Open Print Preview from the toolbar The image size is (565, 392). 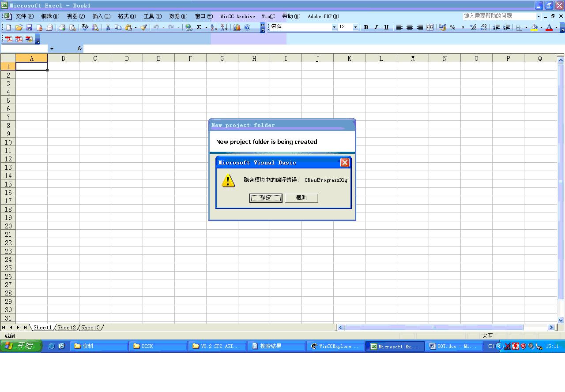[x=72, y=27]
